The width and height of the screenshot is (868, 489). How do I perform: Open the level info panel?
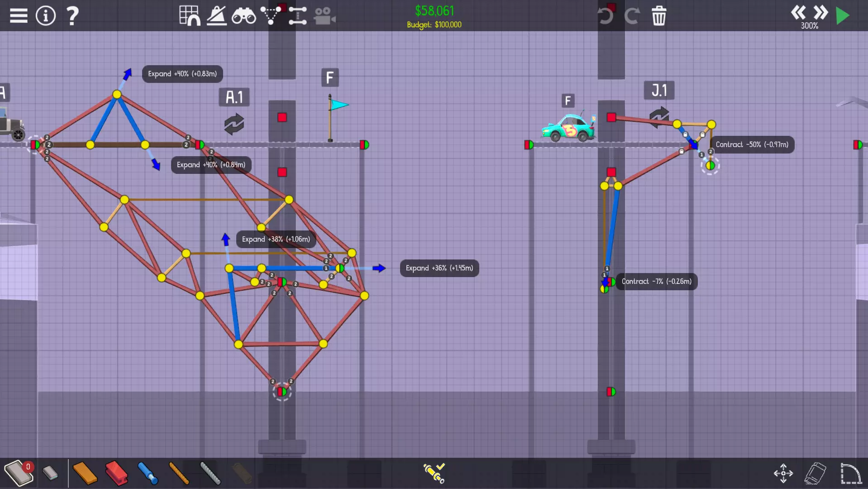[45, 16]
